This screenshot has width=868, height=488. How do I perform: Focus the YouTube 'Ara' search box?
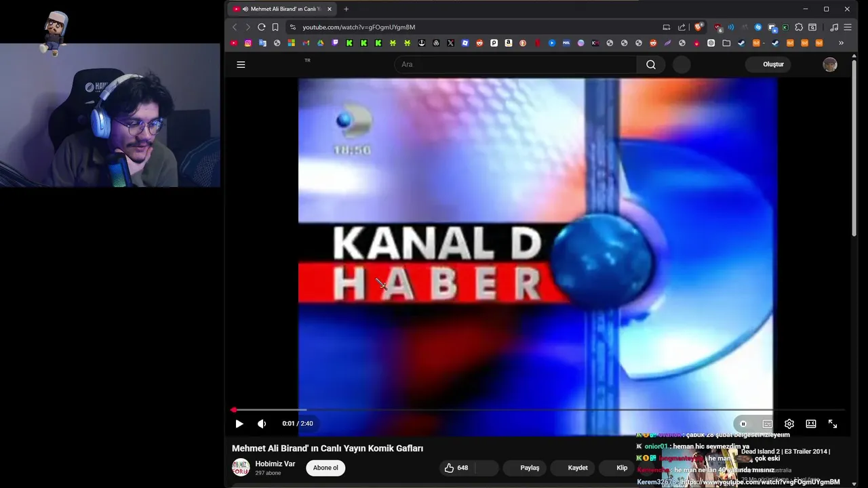(x=515, y=64)
